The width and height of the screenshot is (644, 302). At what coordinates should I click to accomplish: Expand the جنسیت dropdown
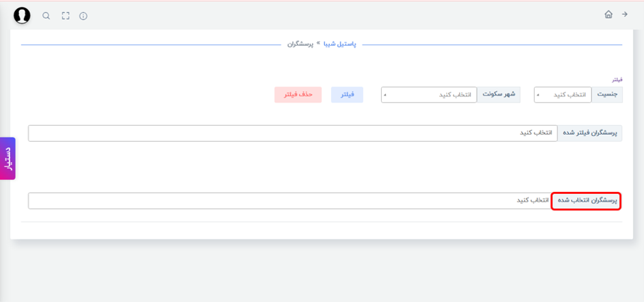563,95
